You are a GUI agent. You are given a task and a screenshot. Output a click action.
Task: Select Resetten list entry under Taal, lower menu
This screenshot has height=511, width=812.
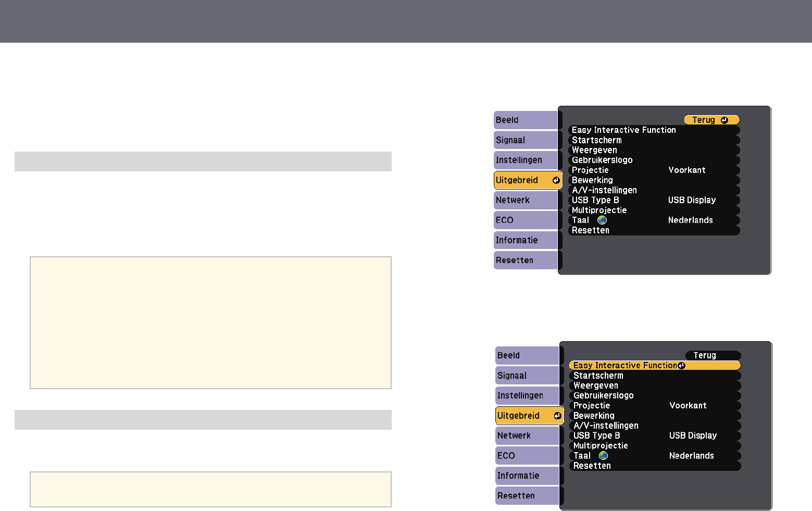point(655,466)
